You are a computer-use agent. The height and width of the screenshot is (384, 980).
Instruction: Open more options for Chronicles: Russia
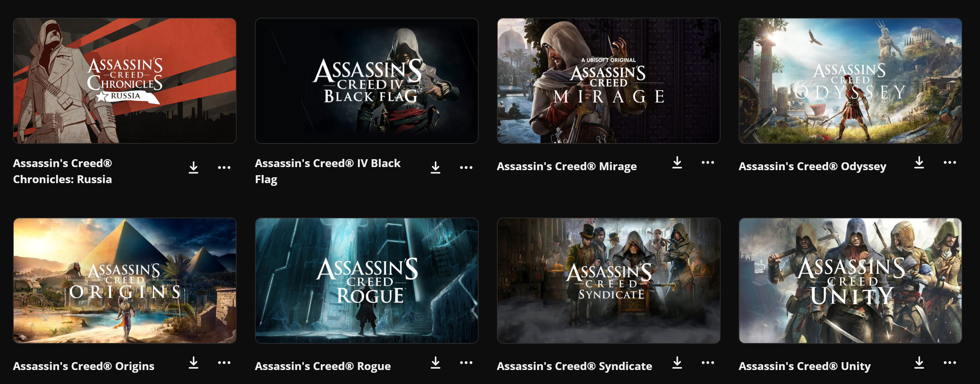(224, 167)
